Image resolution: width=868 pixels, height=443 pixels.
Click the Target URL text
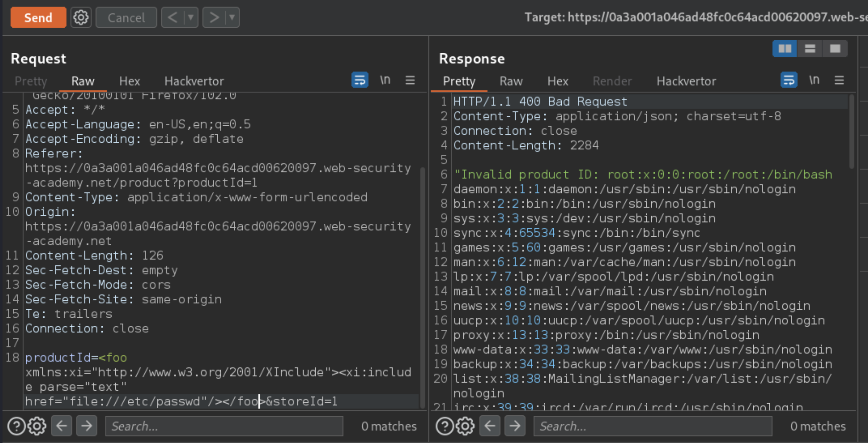(696, 17)
